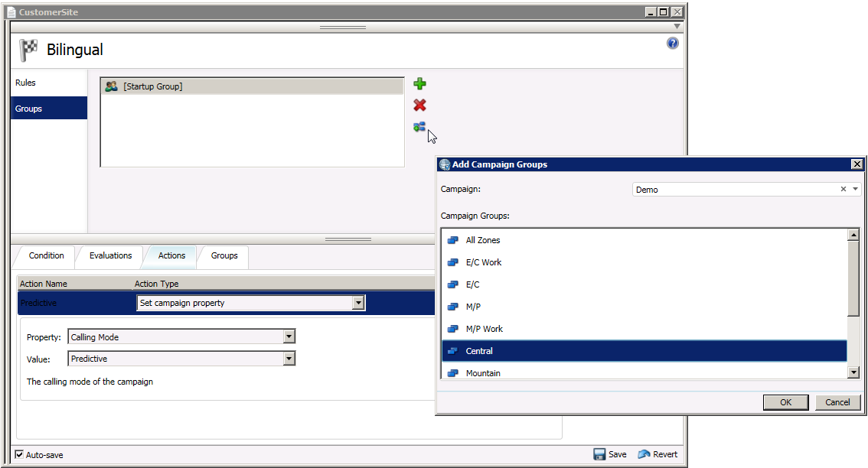The width and height of the screenshot is (868, 468).
Task: Click the add campaign groups icon
Action: click(x=419, y=128)
